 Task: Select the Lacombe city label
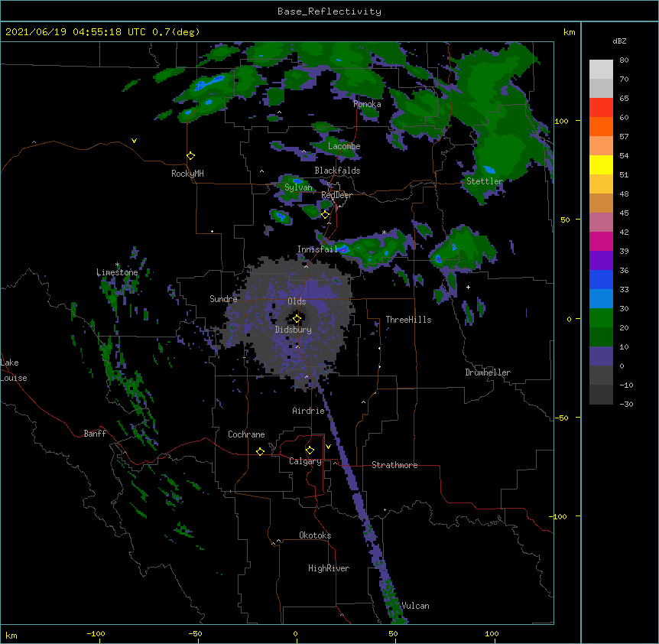click(x=344, y=146)
